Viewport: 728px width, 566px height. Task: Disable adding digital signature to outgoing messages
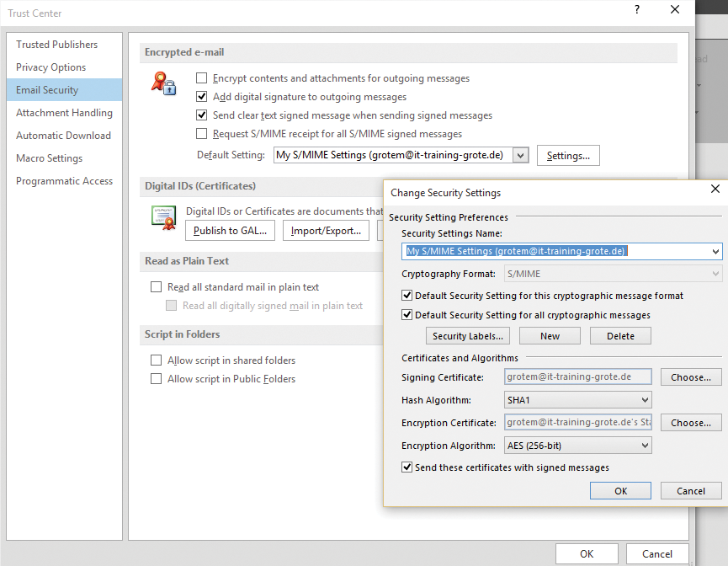coord(201,96)
